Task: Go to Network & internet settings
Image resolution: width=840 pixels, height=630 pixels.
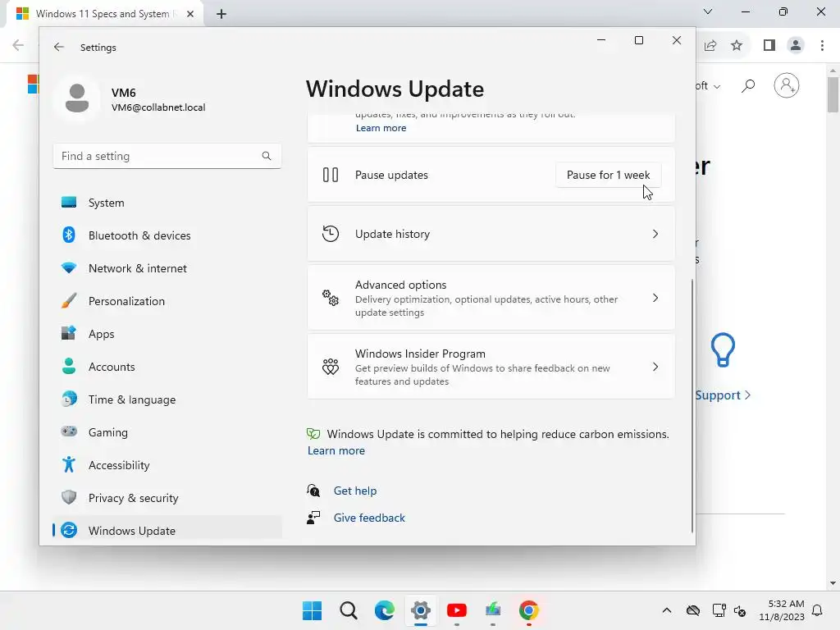Action: (x=167, y=268)
